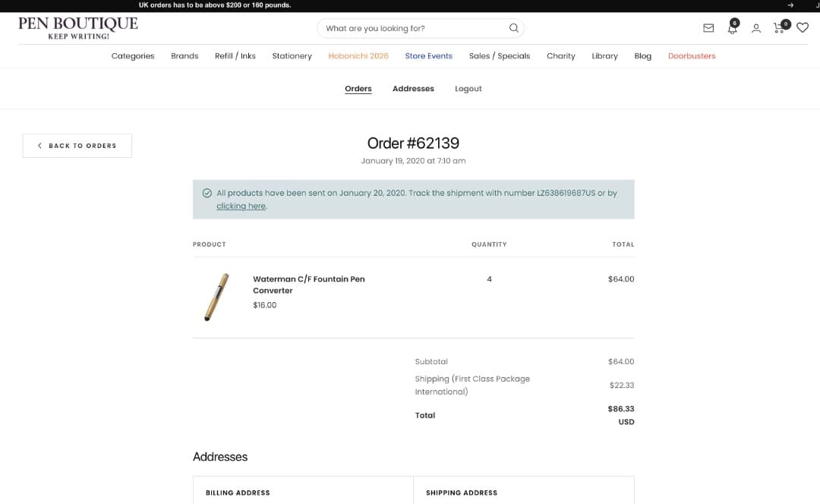Image resolution: width=820 pixels, height=504 pixels.
Task: Follow the 'clicking here' tracking link
Action: (241, 206)
